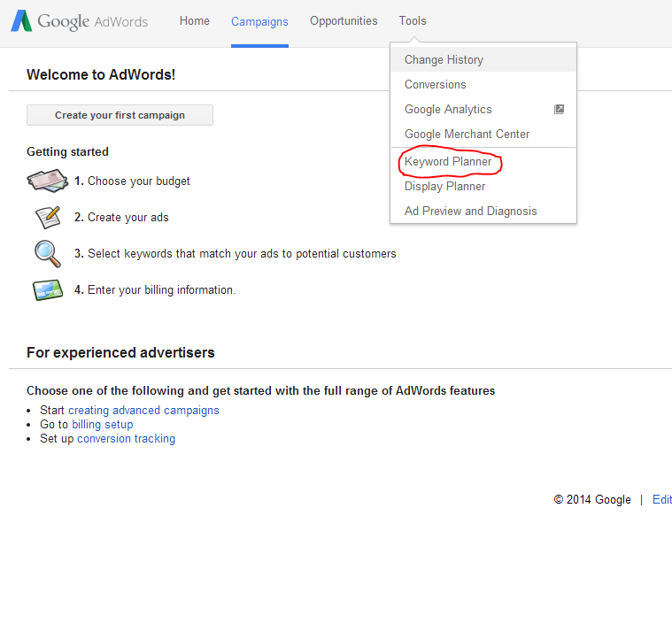This screenshot has width=672, height=639.
Task: Collapse the Tools dropdown menu
Action: [x=413, y=21]
